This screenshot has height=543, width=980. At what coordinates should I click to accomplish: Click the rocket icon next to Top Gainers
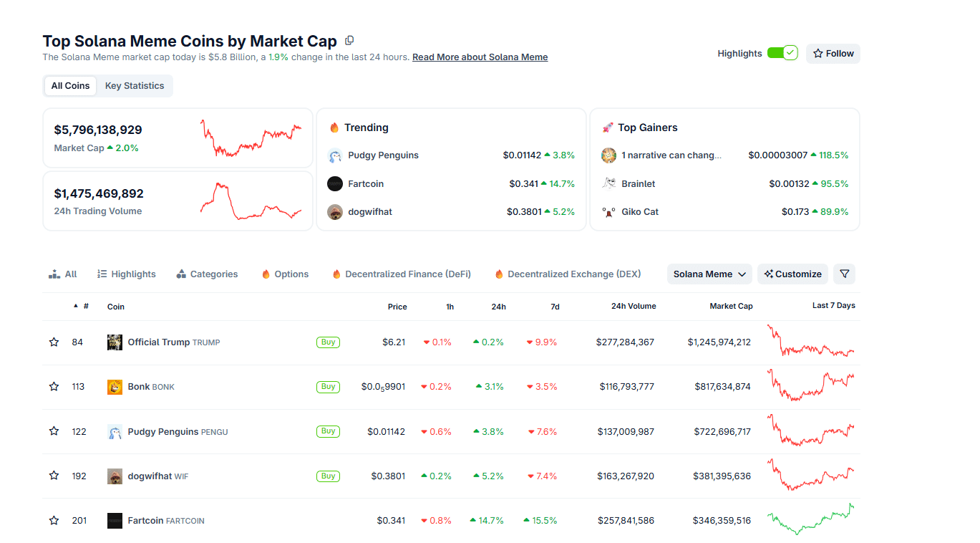(x=607, y=127)
